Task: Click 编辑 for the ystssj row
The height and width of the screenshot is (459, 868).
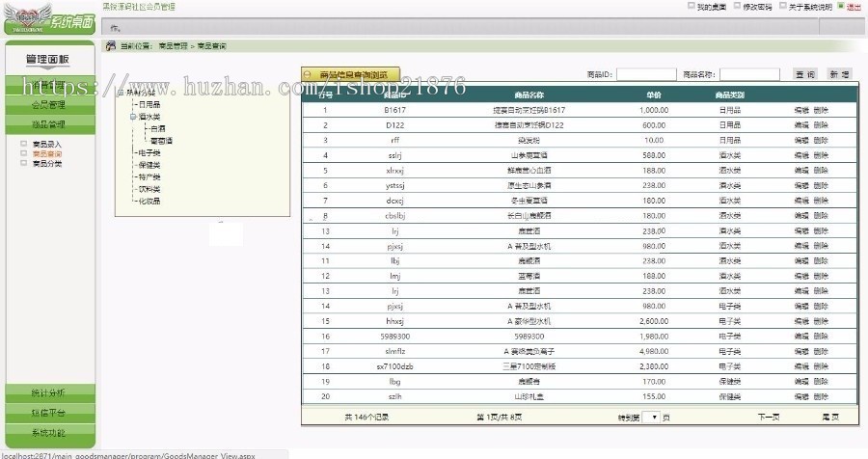Action: (801, 185)
